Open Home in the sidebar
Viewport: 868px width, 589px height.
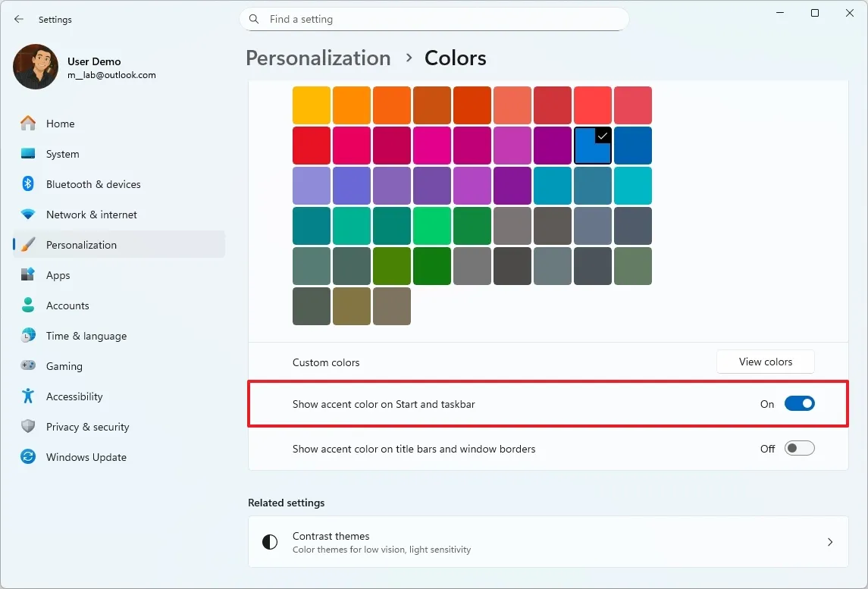(x=61, y=123)
